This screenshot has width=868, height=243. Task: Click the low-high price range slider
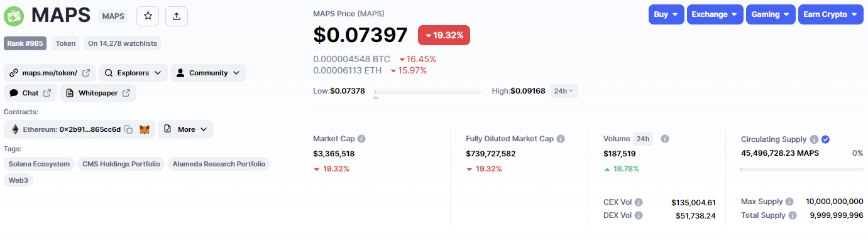428,92
